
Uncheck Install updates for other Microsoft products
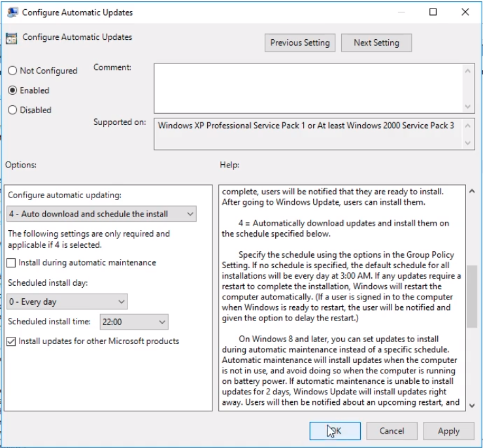point(11,341)
